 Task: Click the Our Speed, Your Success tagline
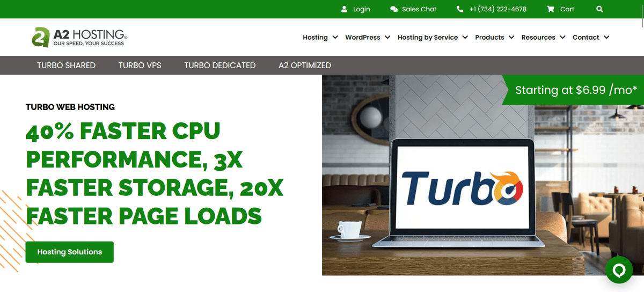(x=89, y=43)
